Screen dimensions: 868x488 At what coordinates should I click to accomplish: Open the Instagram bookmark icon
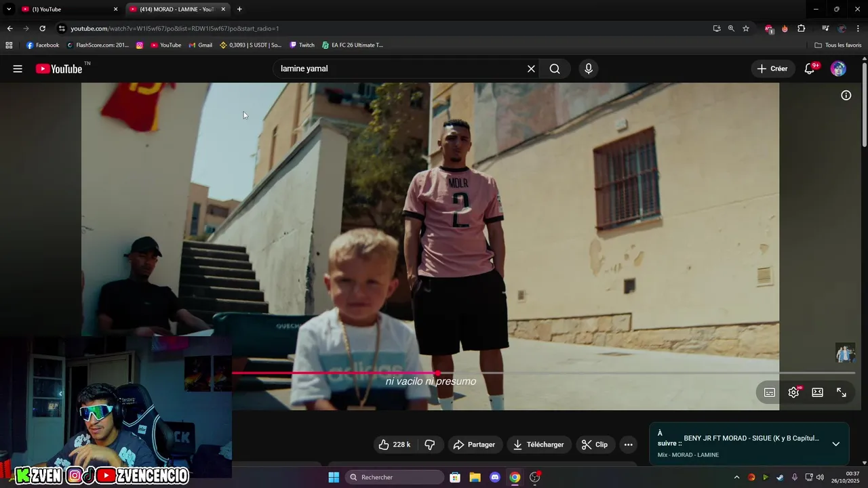tap(140, 45)
